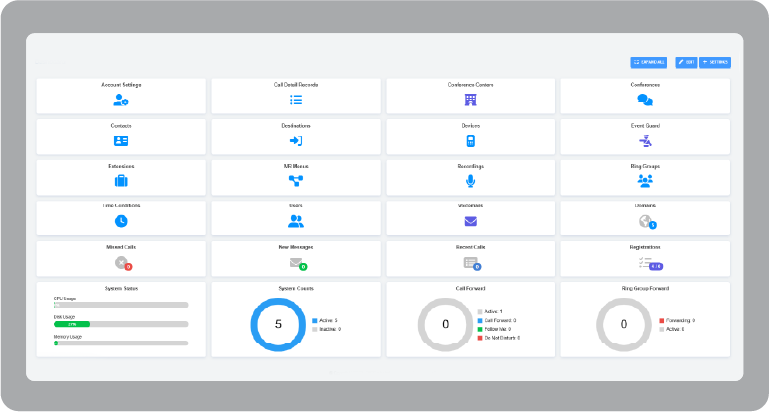Click the Ring Groups people icon
The width and height of the screenshot is (769, 412).
click(x=645, y=181)
